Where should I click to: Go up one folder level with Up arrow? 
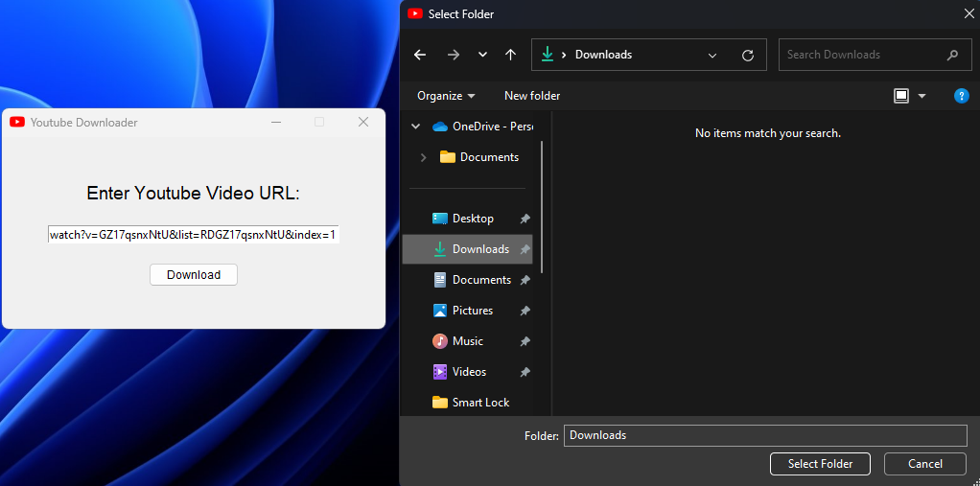511,55
